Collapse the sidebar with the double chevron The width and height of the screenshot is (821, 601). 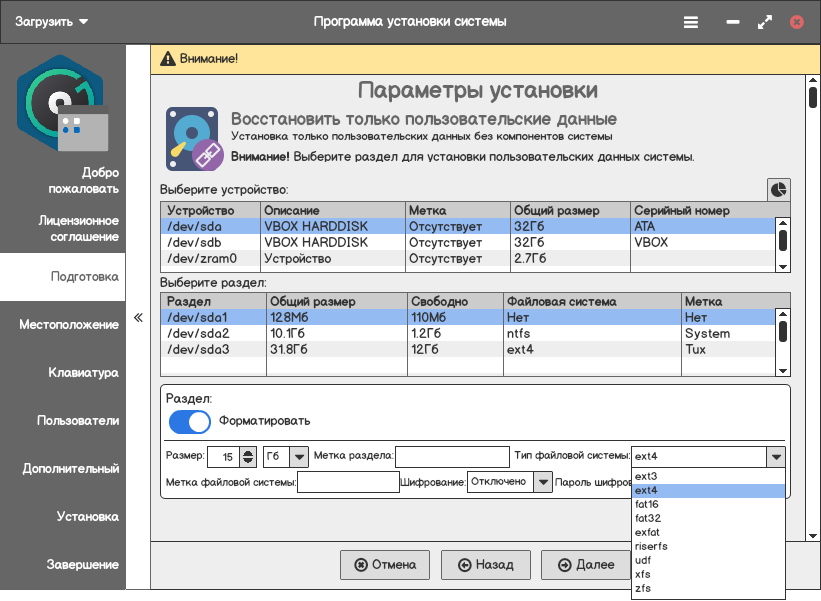[138, 318]
